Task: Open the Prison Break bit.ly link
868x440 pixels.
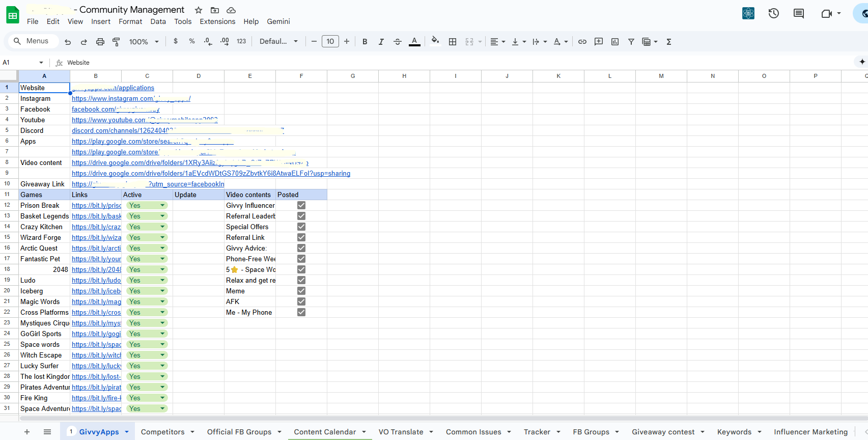Action: 96,205
